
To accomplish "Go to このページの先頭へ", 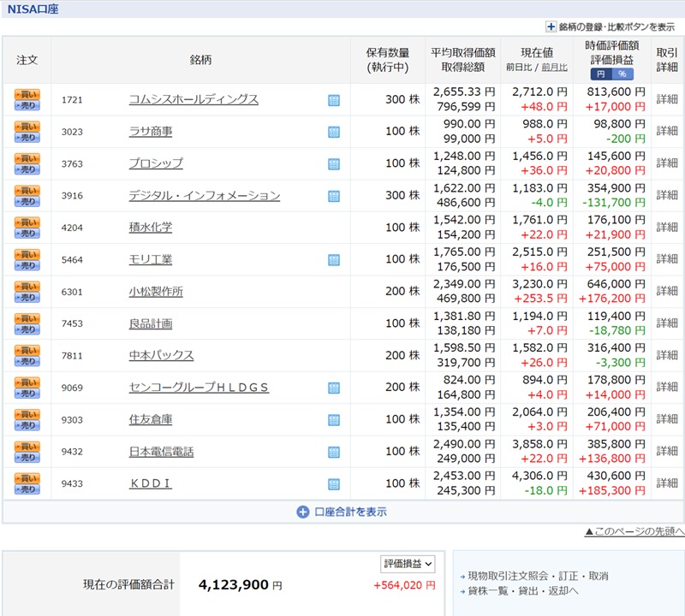I will point(634,531).
